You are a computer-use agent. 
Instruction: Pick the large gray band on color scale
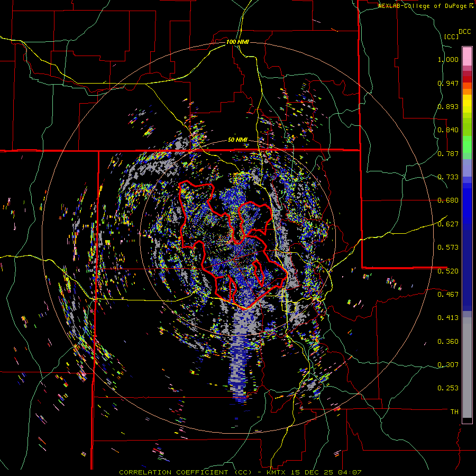pos(467,368)
